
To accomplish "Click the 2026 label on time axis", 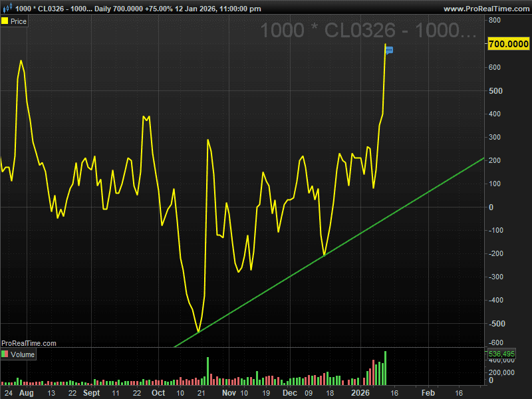I will point(360,393).
